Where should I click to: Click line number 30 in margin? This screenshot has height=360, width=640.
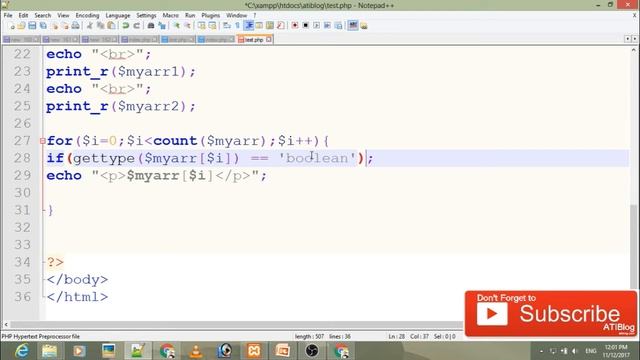tap(22, 193)
